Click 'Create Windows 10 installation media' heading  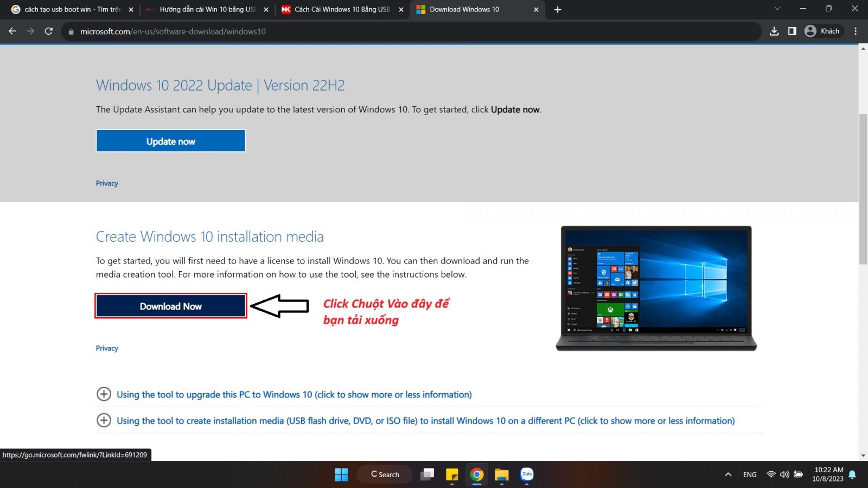[210, 236]
